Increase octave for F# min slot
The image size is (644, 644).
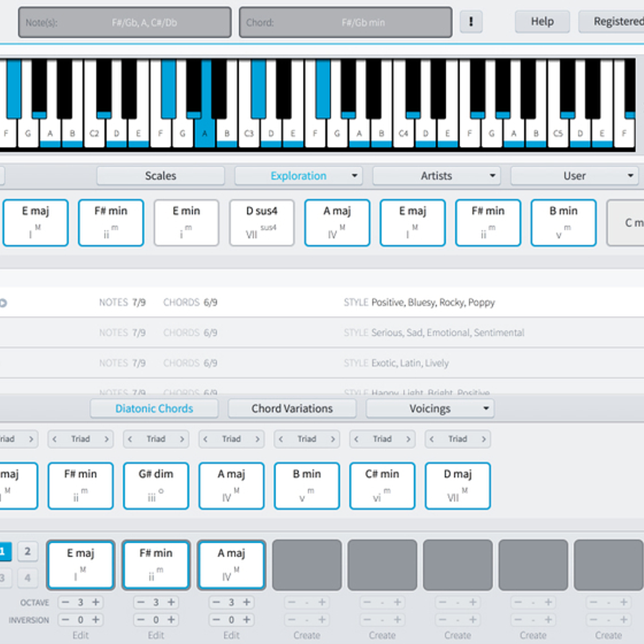171,603
